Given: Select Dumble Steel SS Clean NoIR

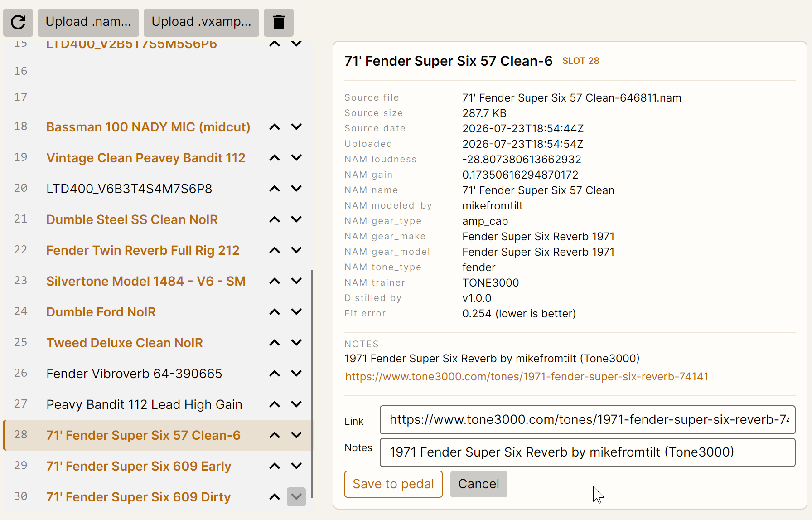Looking at the screenshot, I should pos(132,219).
